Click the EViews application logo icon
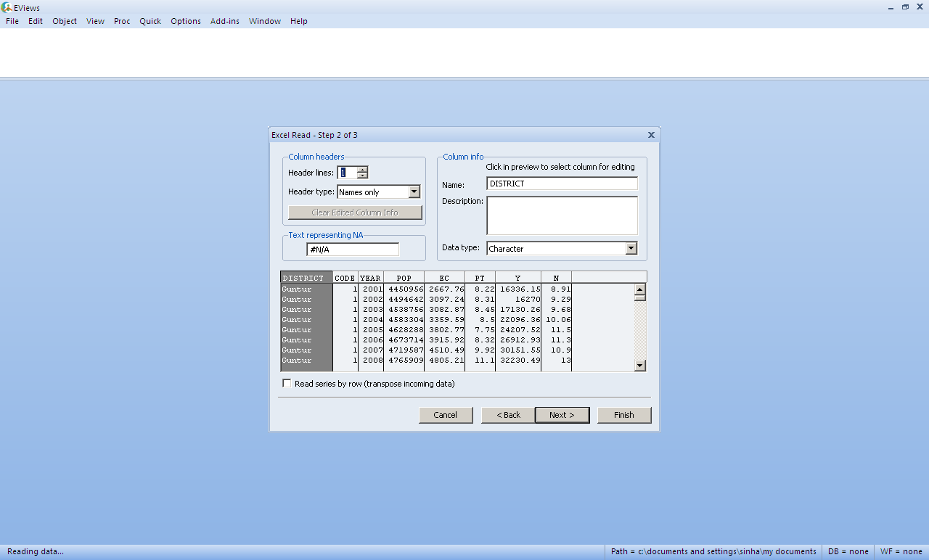This screenshot has width=929, height=560. (x=7, y=7)
